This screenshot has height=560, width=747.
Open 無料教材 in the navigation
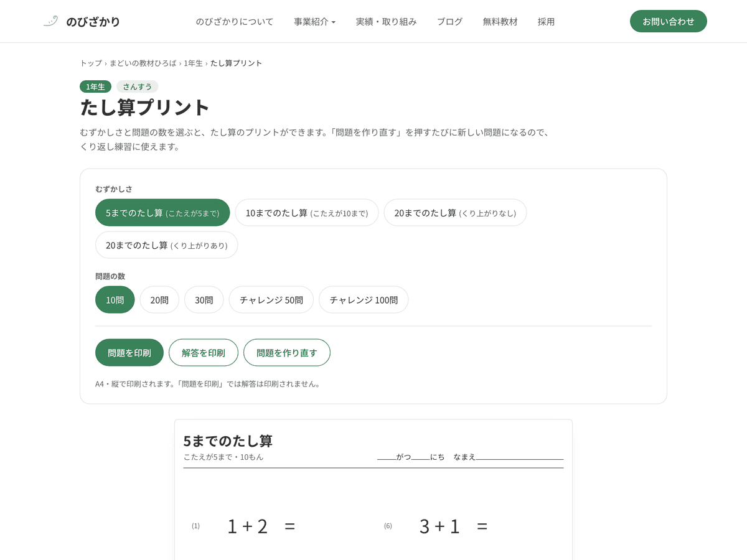pyautogui.click(x=500, y=22)
